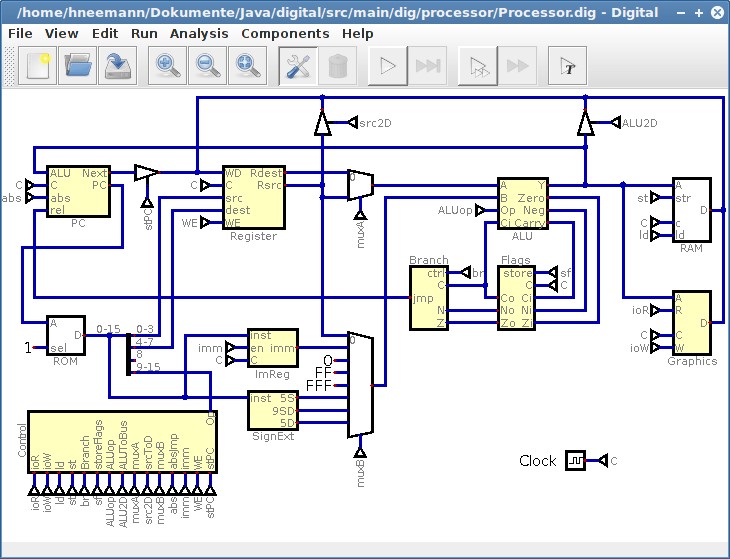Click the Graphics component block

(692, 322)
